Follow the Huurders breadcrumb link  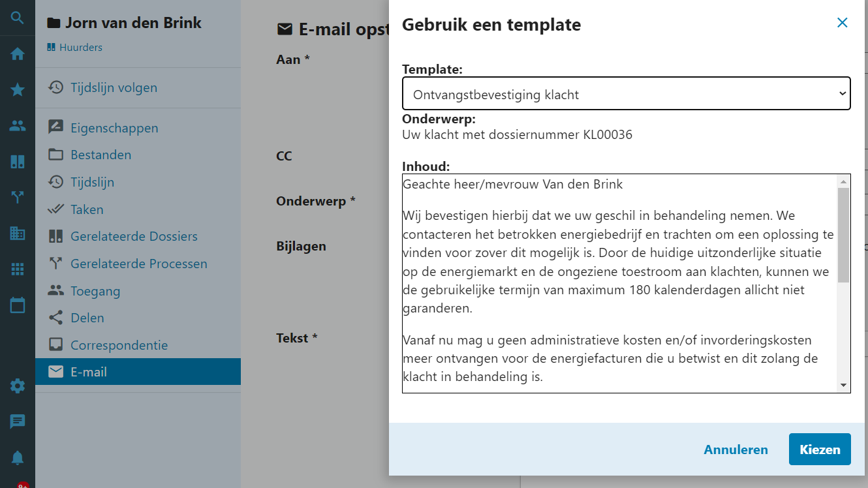[81, 48]
